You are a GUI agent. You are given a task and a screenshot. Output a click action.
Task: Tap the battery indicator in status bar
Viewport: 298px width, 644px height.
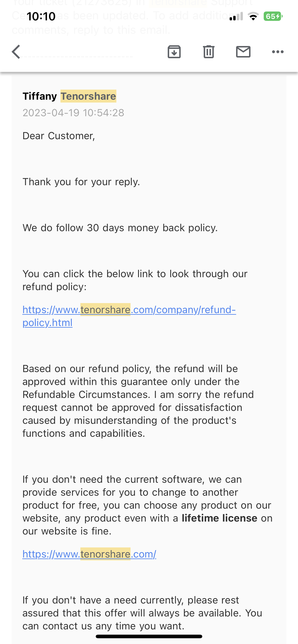(273, 17)
